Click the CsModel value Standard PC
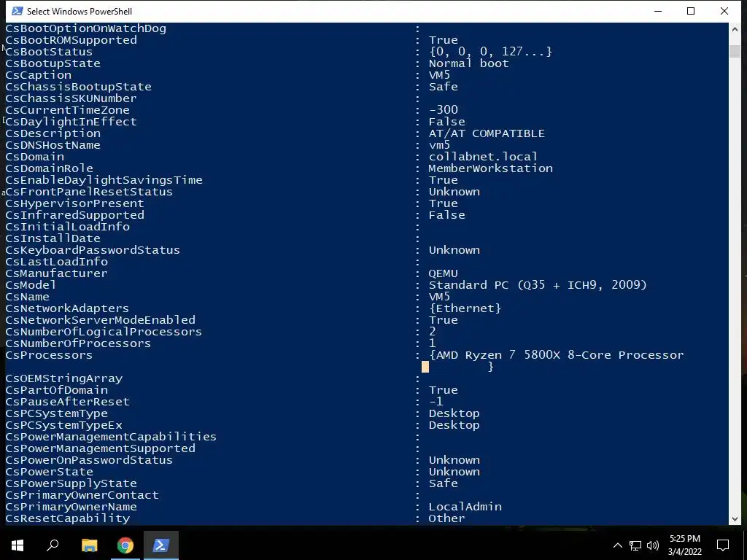747x560 pixels. (x=538, y=285)
